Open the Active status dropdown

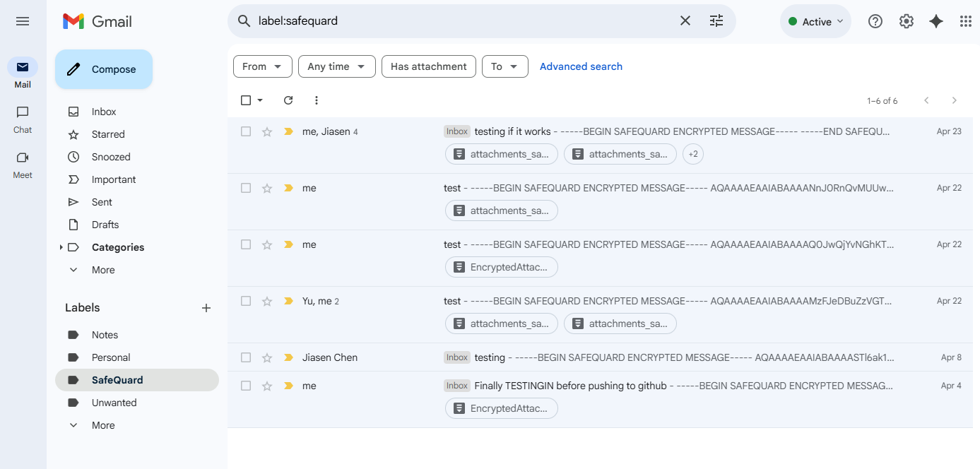tap(815, 21)
